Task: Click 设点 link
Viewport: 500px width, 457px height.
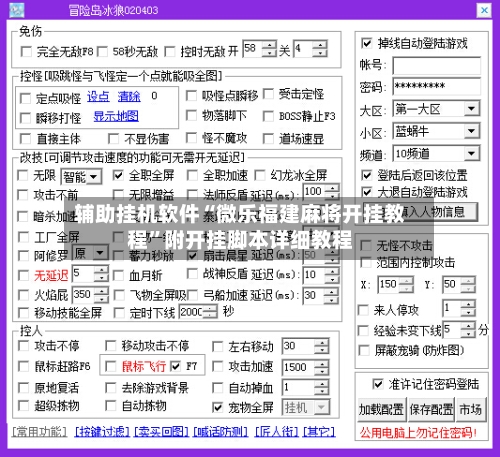Action: pos(98,97)
